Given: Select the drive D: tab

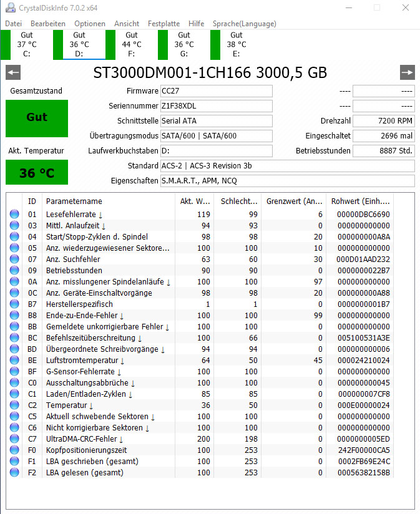Looking at the screenshot, I should [x=79, y=44].
